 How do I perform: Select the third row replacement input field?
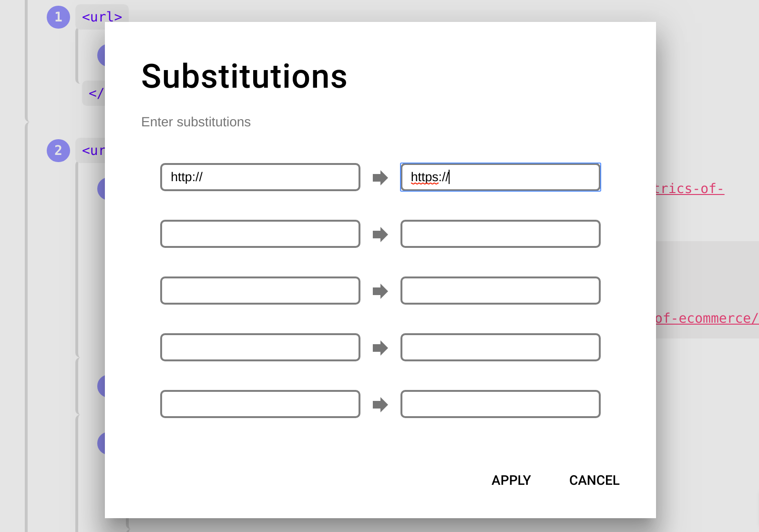point(501,291)
